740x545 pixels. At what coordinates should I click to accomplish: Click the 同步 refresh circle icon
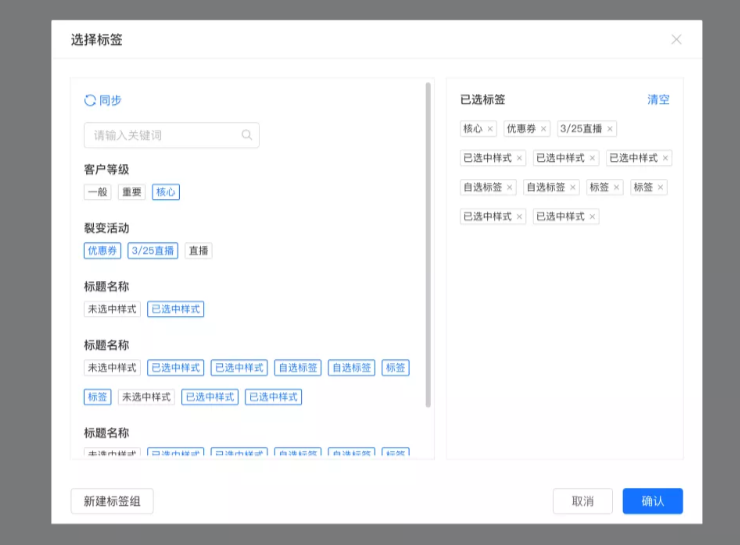pyautogui.click(x=90, y=101)
